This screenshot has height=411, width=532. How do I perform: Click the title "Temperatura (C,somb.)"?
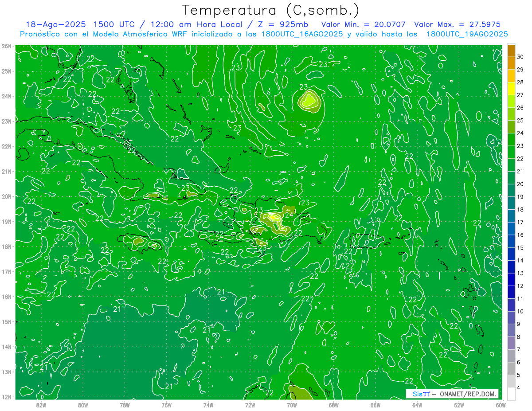[270, 11]
